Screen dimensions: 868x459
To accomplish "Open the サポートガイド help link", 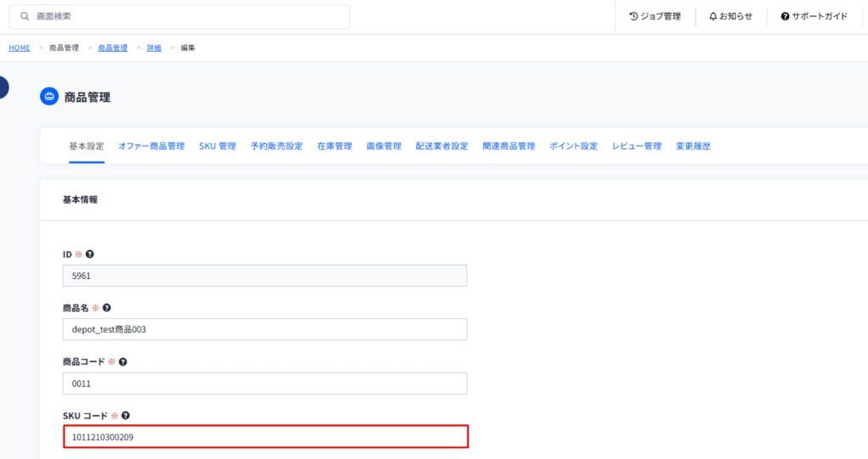I will (x=814, y=16).
